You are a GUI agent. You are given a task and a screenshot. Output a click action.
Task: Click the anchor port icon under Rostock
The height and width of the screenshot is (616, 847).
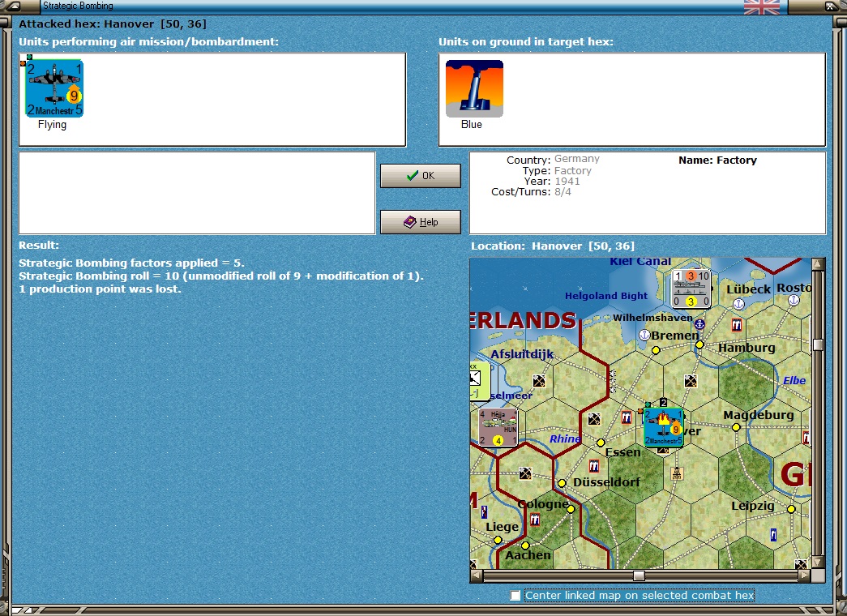[794, 300]
